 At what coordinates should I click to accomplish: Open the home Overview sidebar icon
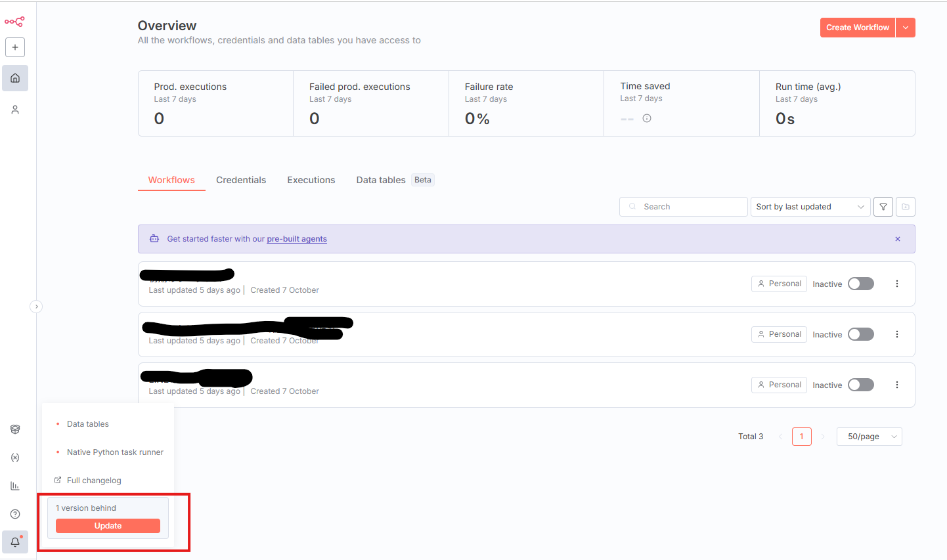click(15, 78)
